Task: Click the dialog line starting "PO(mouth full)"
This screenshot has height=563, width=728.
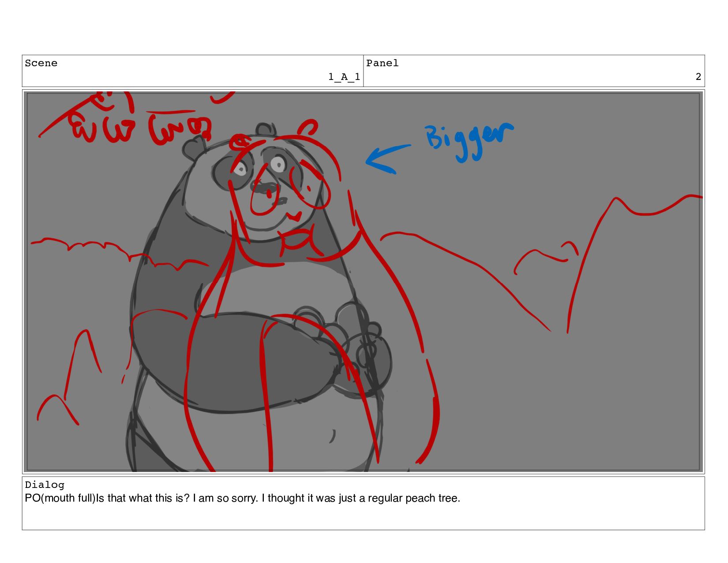Action: pos(242,498)
